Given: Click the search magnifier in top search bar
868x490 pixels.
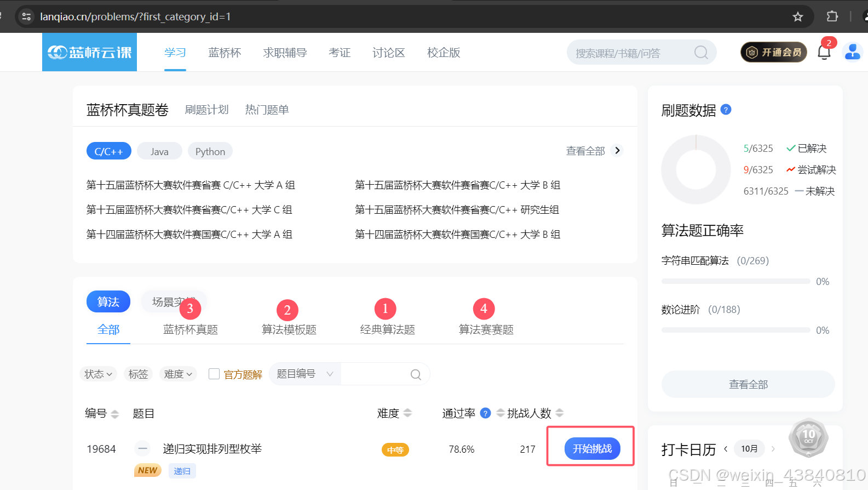Looking at the screenshot, I should pos(701,53).
